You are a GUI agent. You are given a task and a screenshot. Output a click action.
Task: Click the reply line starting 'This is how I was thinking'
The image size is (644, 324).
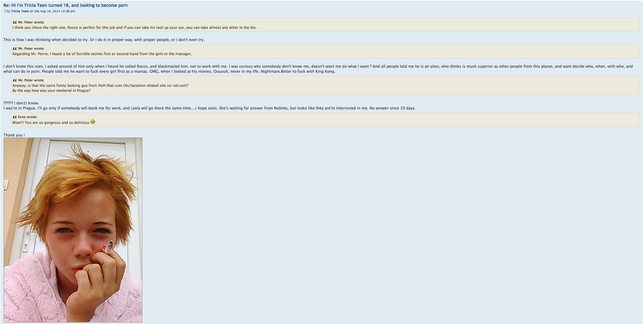coord(104,40)
